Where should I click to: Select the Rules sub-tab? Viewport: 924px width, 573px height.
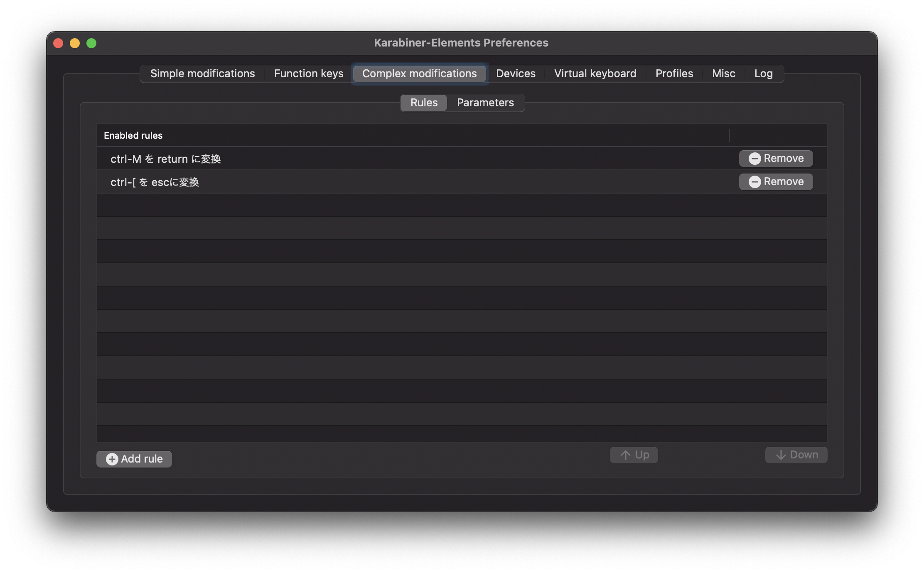424,103
